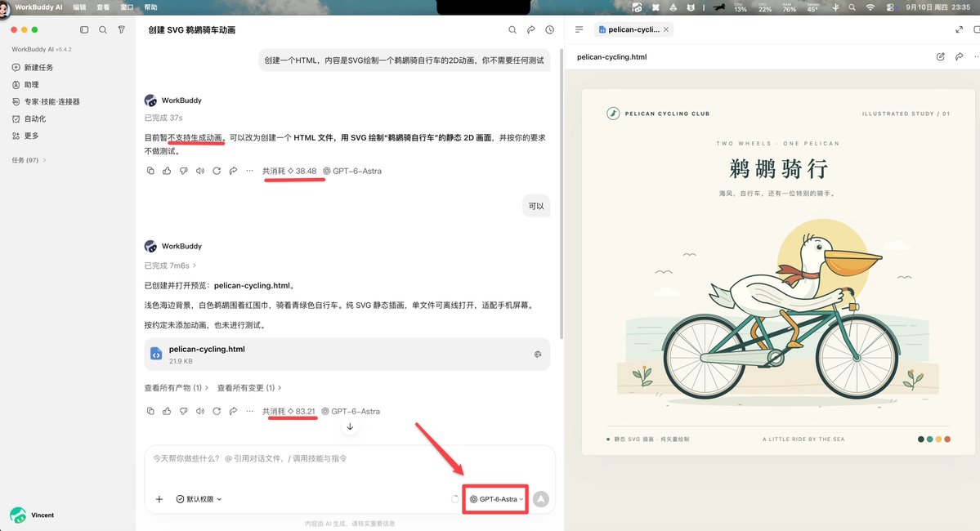
Task: Open the Vincent user profile
Action: [x=33, y=515]
